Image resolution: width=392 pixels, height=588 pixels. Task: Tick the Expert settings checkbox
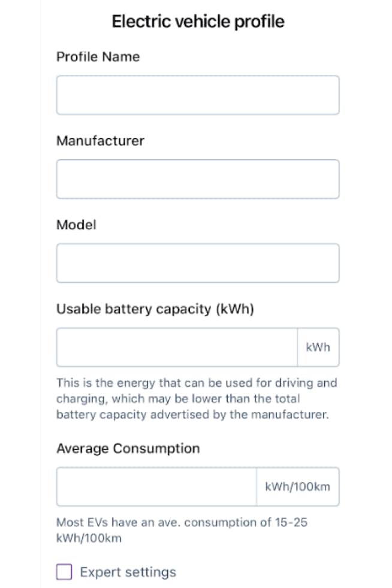(64, 572)
